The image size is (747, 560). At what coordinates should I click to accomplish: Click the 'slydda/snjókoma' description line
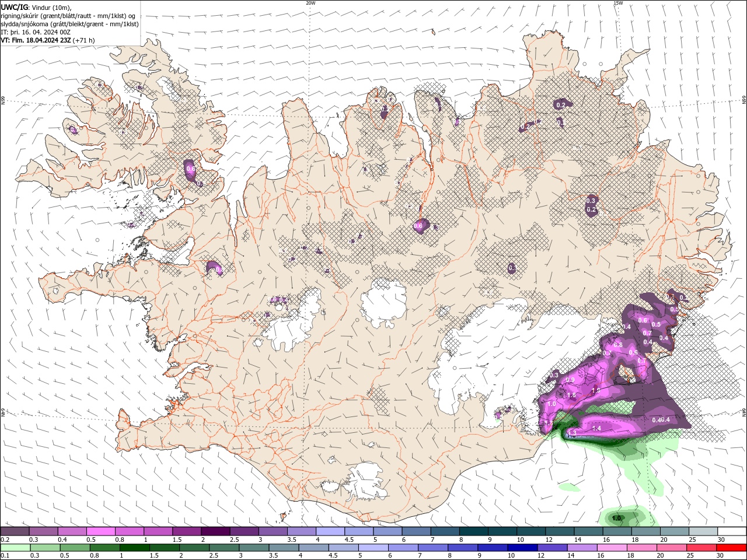[70, 24]
